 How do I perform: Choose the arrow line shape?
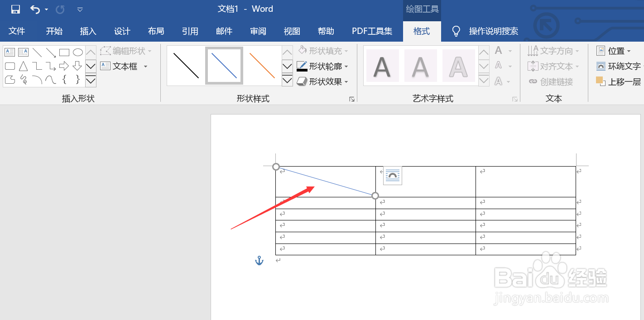pyautogui.click(x=51, y=52)
